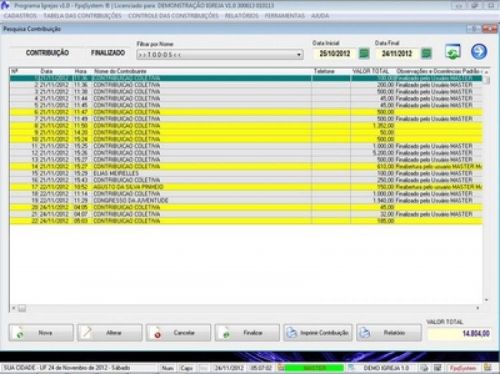Click the Nome do Contribuinte column header
Viewport: 500px width, 374px height.
(120, 71)
